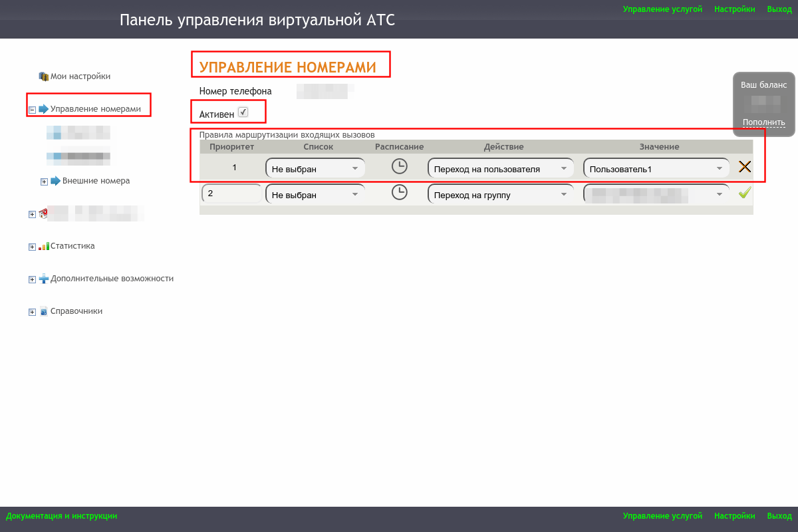Click the book icon beside Справочники
The width and height of the screenshot is (798, 532).
pos(44,311)
